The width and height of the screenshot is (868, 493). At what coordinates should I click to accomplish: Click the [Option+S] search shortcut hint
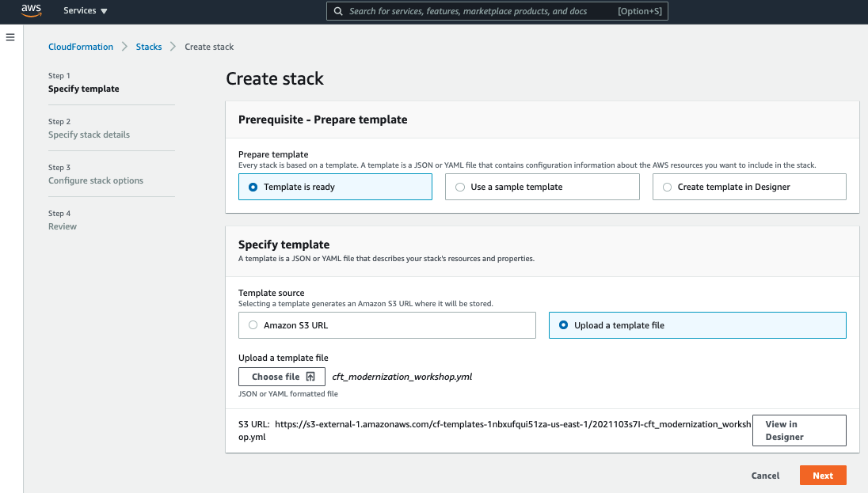click(x=639, y=11)
